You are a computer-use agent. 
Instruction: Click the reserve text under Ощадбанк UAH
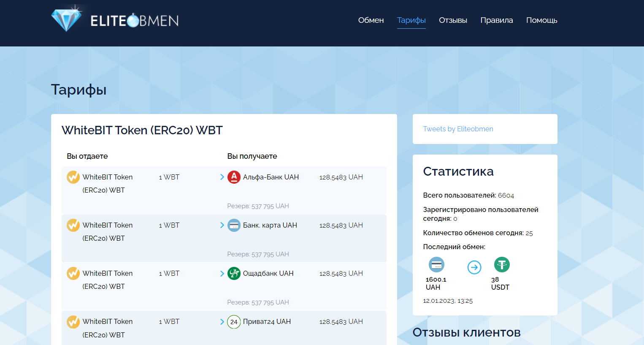[x=258, y=302]
